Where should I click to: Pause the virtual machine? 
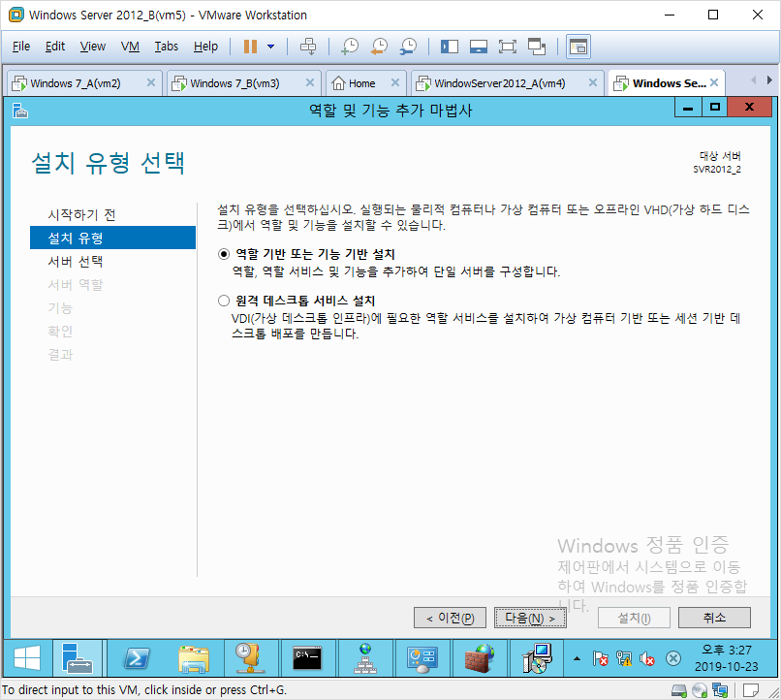point(250,47)
